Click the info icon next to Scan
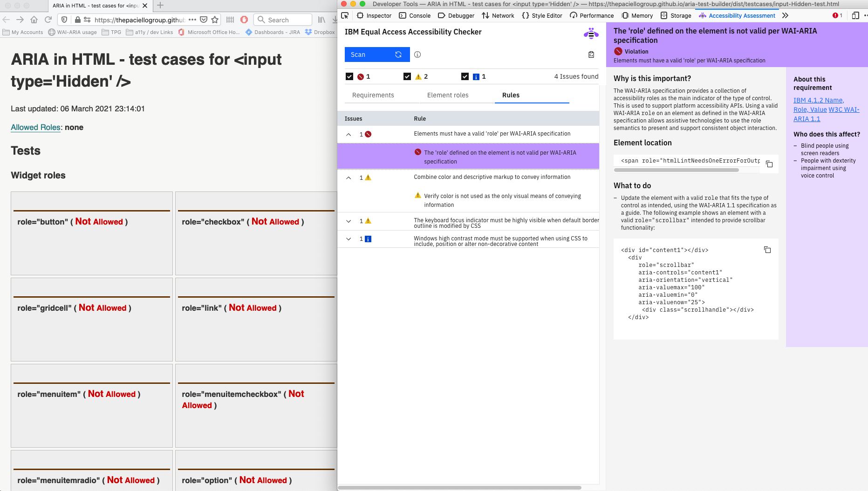 [417, 55]
